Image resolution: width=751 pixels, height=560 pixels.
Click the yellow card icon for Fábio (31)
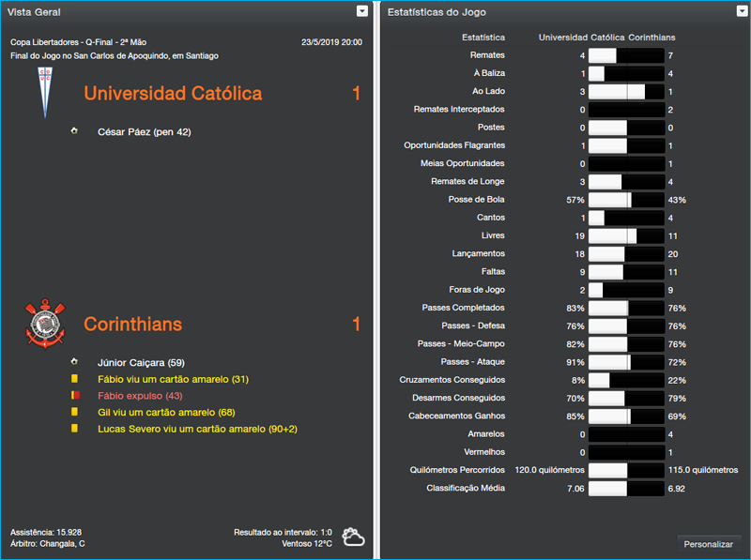tap(75, 379)
